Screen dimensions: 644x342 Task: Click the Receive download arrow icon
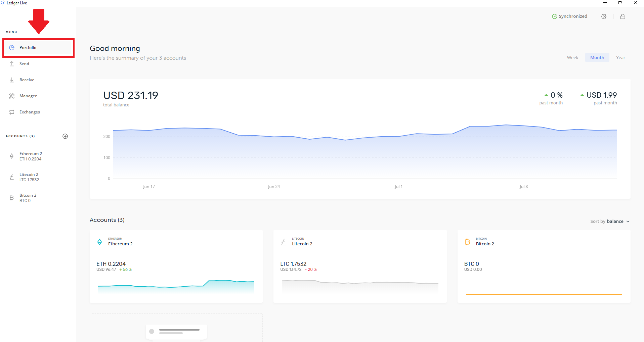(12, 80)
